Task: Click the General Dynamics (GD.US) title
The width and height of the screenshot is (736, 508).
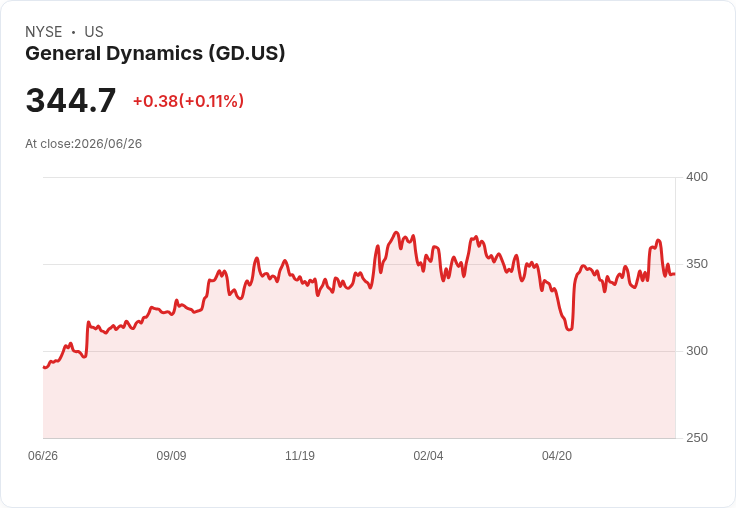Action: pyautogui.click(x=155, y=54)
